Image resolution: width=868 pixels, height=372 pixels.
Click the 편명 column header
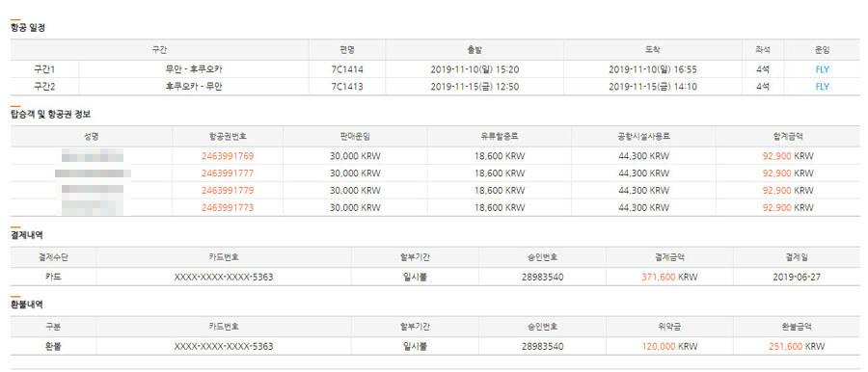click(347, 50)
